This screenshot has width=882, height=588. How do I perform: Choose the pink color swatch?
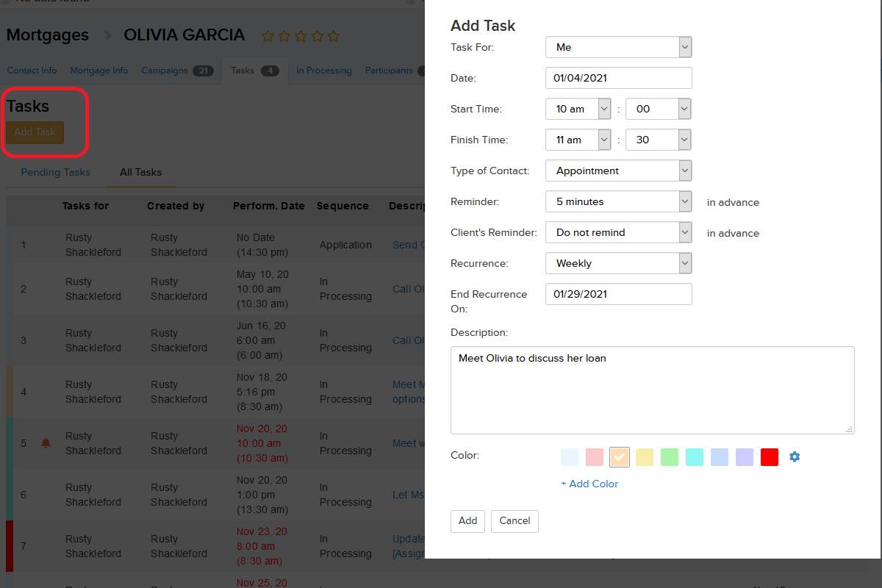click(595, 456)
